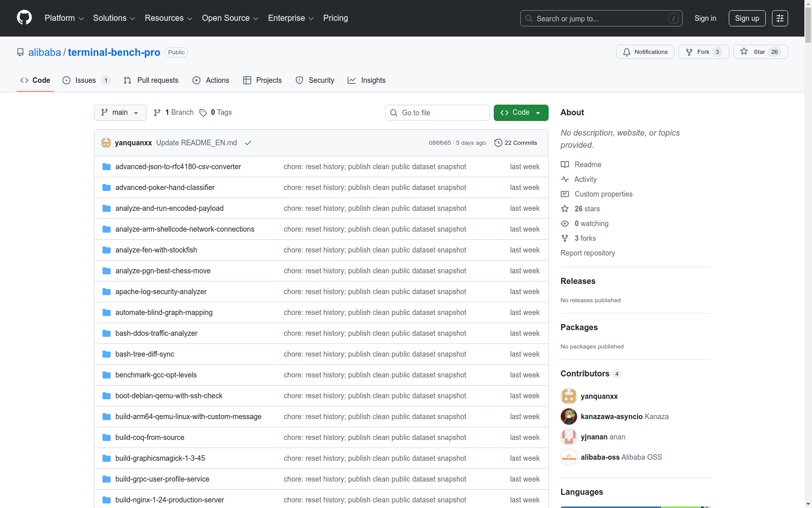
Task: Click the Sign in link
Action: pyautogui.click(x=705, y=18)
